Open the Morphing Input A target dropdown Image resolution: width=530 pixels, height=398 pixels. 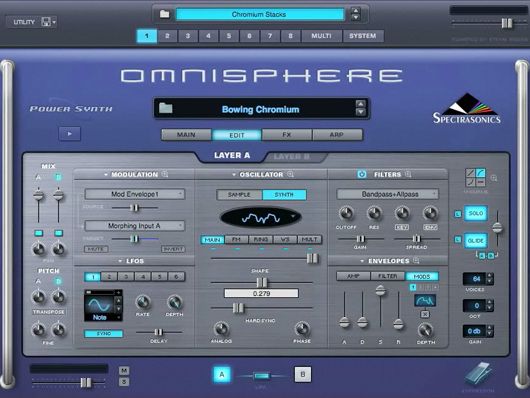coord(135,226)
